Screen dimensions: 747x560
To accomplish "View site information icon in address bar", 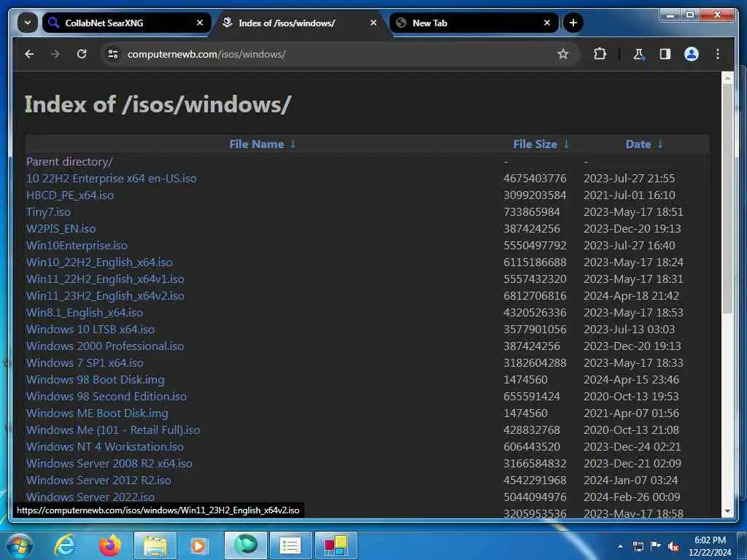I will (x=113, y=54).
